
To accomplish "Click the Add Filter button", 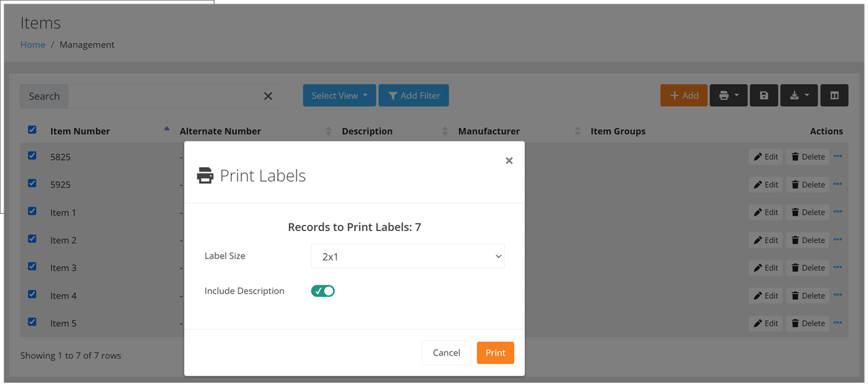I will (x=414, y=95).
